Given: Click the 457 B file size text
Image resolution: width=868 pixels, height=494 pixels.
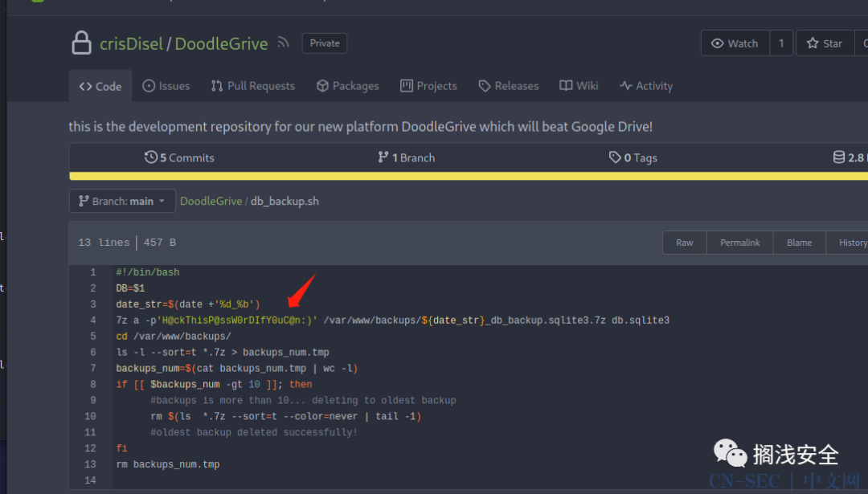Looking at the screenshot, I should point(160,243).
